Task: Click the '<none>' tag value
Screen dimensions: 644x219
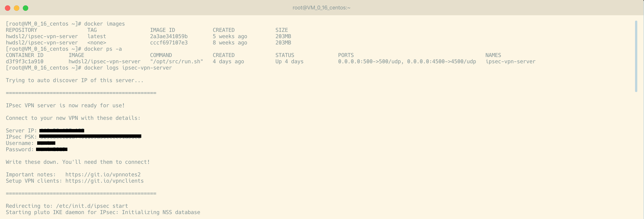Action: pos(97,43)
